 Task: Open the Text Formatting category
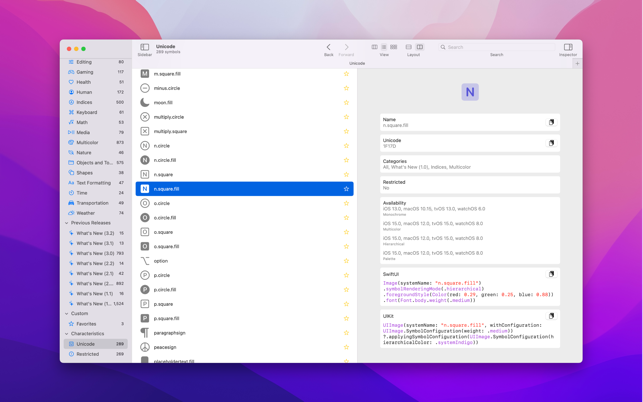pyautogui.click(x=96, y=183)
